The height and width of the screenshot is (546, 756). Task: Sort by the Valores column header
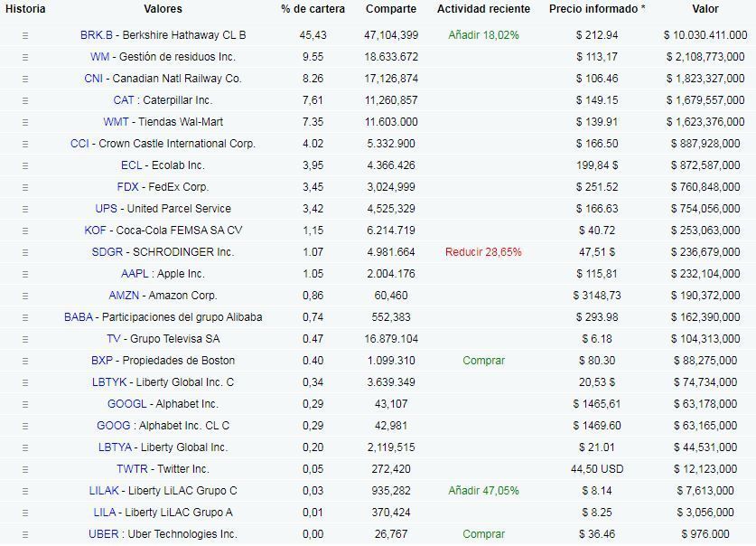coord(163,9)
